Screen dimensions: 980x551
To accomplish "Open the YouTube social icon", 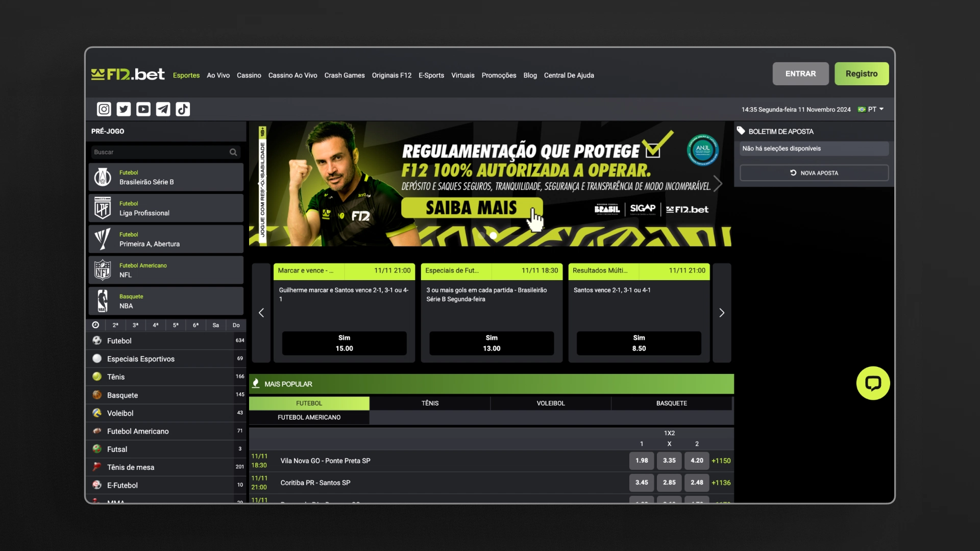I will [143, 109].
